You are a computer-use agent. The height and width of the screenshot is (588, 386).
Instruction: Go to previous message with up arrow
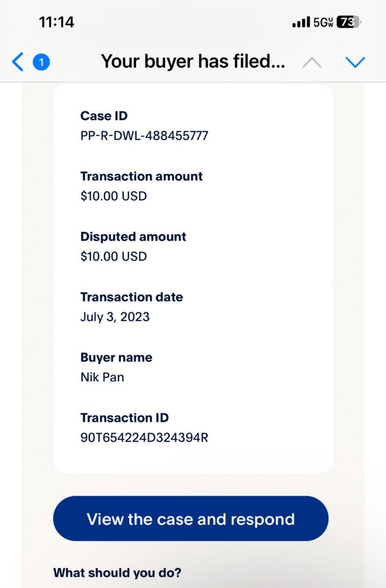(312, 63)
